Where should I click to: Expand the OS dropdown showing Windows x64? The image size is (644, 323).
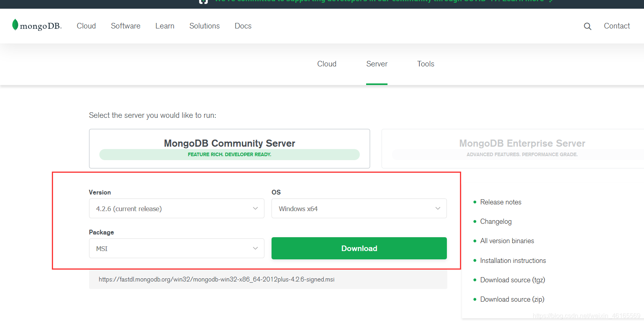[x=359, y=208]
